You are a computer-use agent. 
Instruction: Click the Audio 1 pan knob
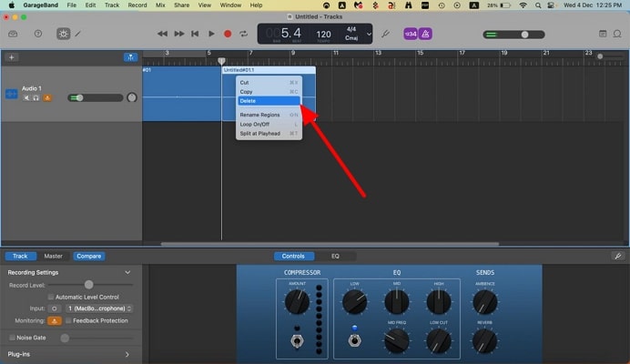[x=132, y=97]
